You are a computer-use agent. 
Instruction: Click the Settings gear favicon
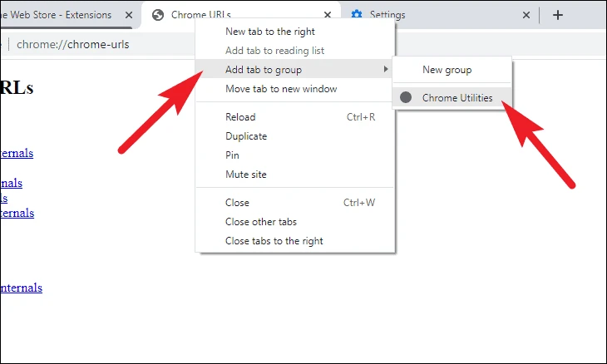357,14
